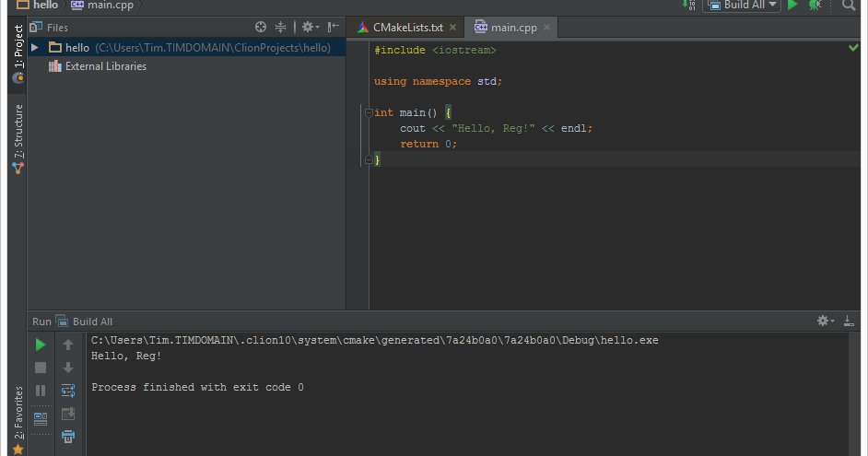868x456 pixels.
Task: Open the Build All run configuration dropdown
Action: click(x=742, y=5)
